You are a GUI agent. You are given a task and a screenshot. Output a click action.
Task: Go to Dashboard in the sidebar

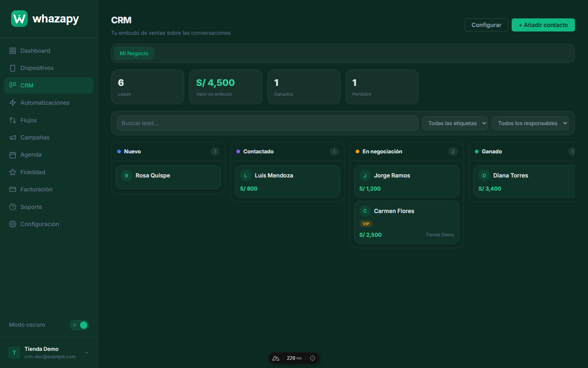[x=49, y=51]
